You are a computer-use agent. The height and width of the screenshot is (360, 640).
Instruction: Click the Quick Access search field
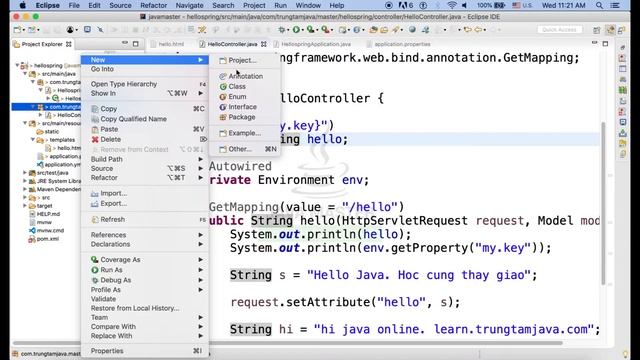(559, 30)
